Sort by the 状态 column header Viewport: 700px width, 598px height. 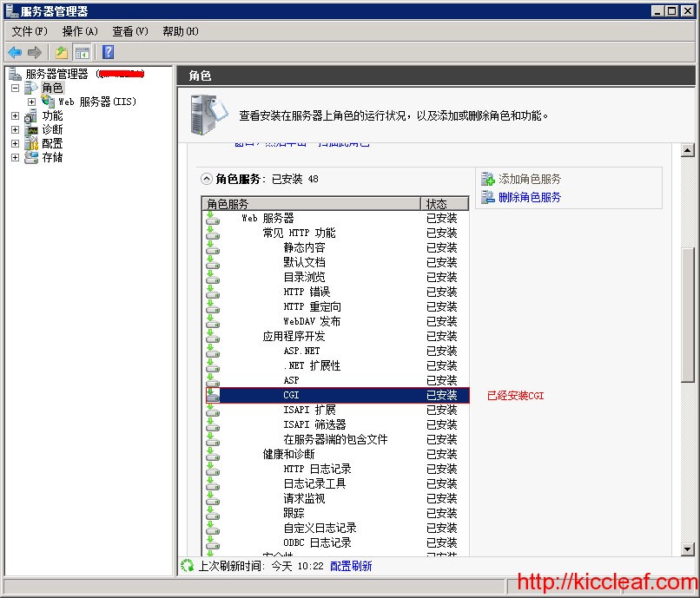[445, 204]
